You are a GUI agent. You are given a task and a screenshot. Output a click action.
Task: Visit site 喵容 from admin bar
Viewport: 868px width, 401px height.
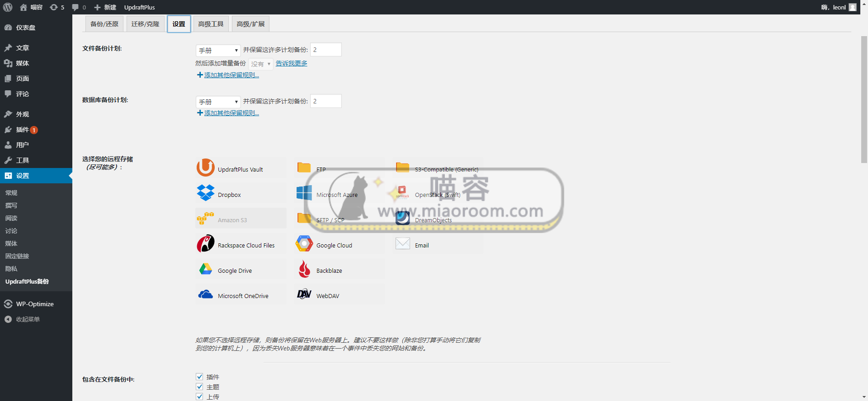point(31,7)
